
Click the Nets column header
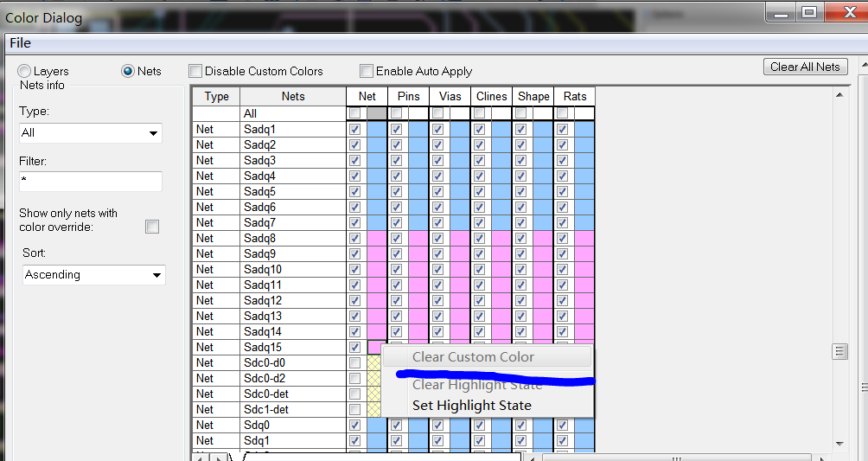pyautogui.click(x=293, y=97)
